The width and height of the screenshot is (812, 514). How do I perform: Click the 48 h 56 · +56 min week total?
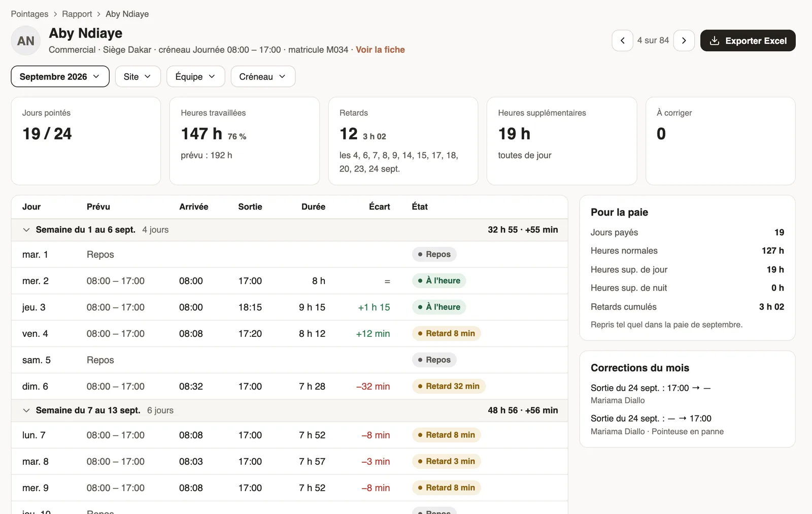523,410
